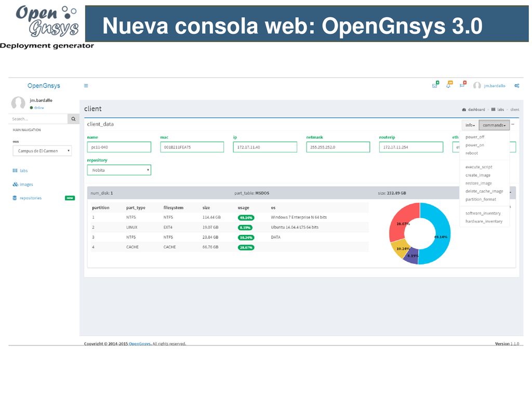Click the search magnifier button

pos(73,119)
